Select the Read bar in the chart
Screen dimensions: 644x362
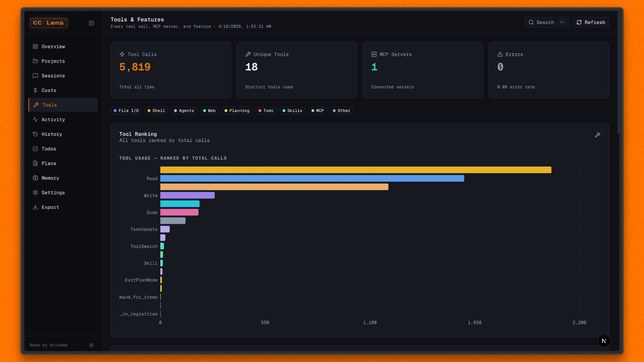coord(312,178)
